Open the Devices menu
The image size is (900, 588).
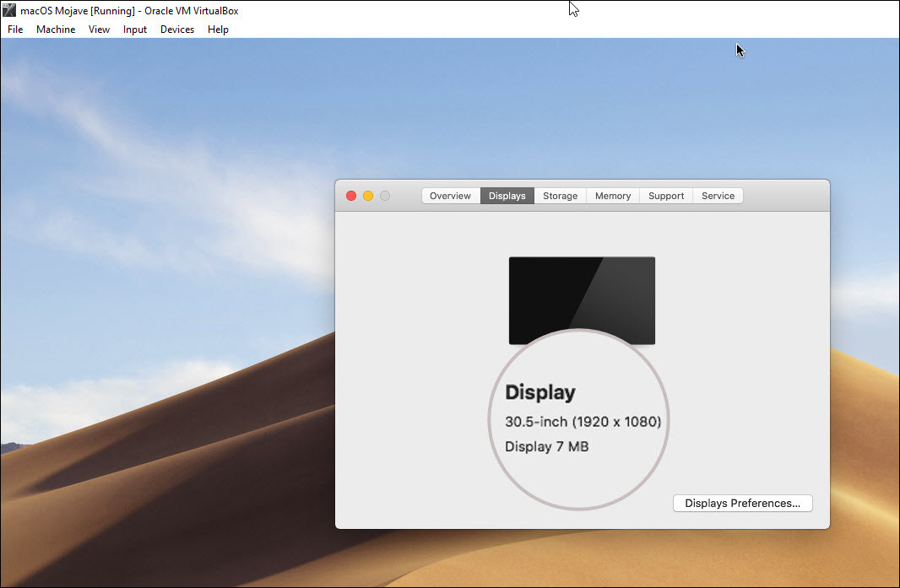[176, 30]
